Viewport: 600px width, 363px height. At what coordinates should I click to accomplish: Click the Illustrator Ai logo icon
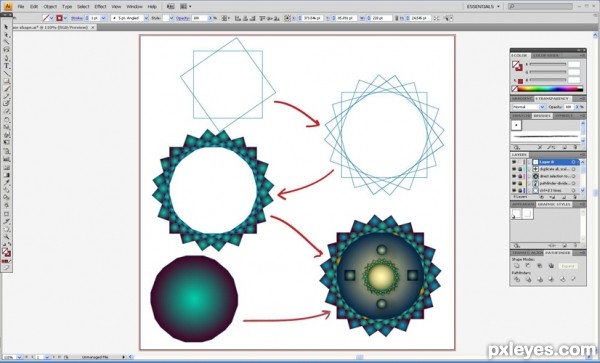pyautogui.click(x=8, y=7)
